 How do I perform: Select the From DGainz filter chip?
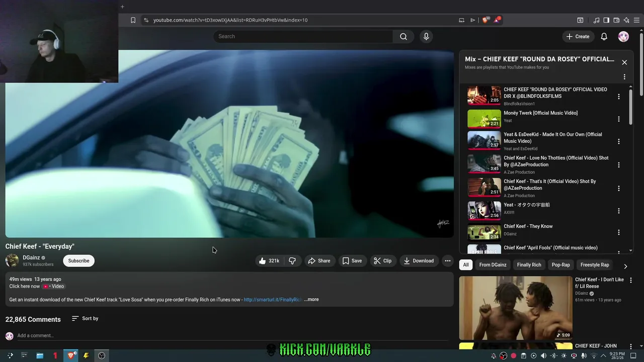click(493, 265)
